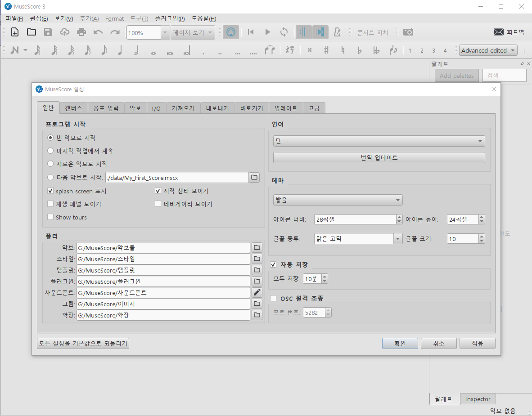This screenshot has width=532, height=416.
Task: Switch to the 캔버스 tab
Action: point(74,108)
